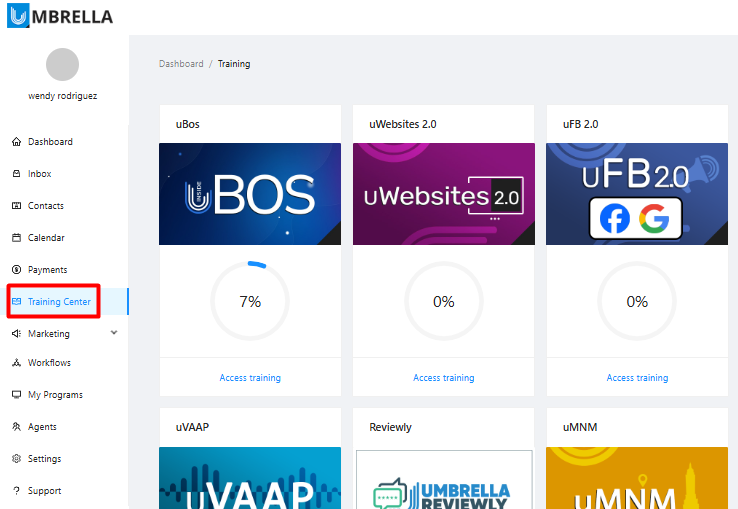The height and width of the screenshot is (509, 738).
Task: Click the 7% progress circle
Action: pyautogui.click(x=250, y=301)
